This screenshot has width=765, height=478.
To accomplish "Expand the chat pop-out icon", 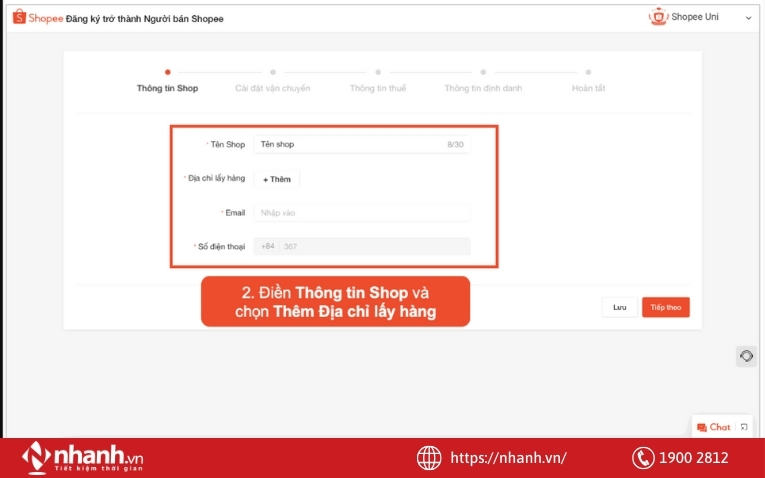I will (x=744, y=427).
